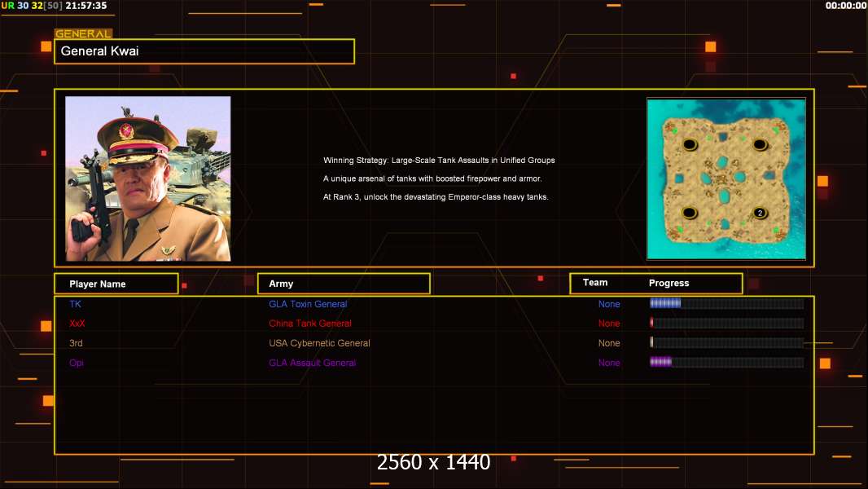Click the Army column header
Viewport: 868px width, 489px height.
pos(344,284)
